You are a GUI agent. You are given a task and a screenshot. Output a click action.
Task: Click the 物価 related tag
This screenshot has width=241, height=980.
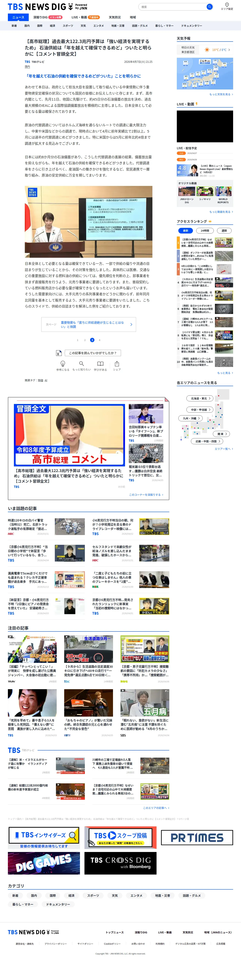40,380
